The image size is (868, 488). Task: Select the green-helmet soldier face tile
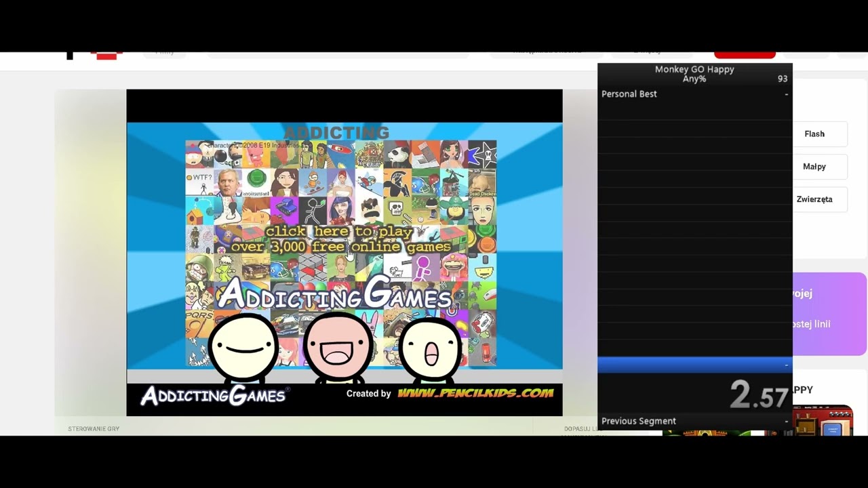[x=200, y=268]
